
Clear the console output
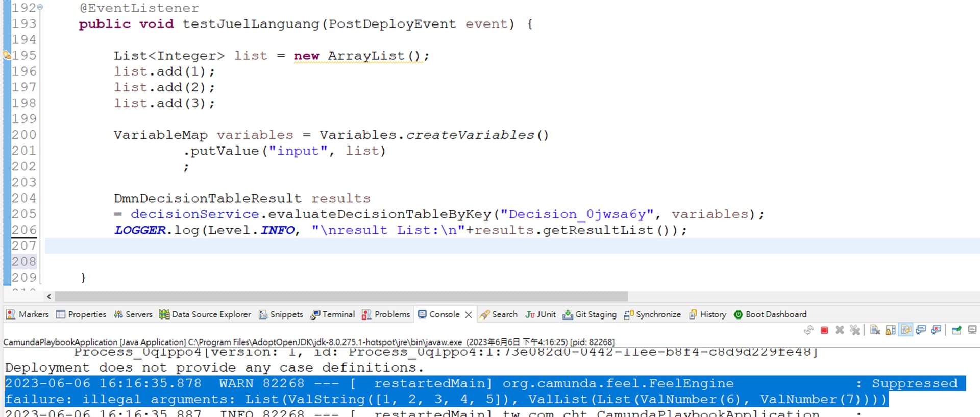click(x=875, y=330)
